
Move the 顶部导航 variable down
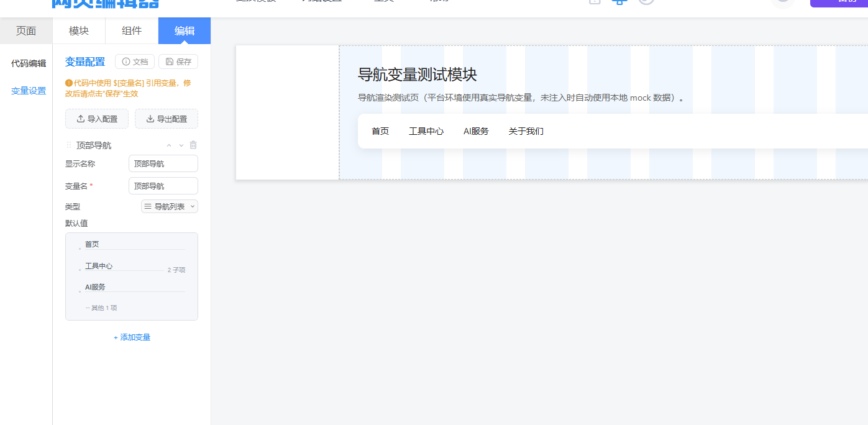point(181,145)
